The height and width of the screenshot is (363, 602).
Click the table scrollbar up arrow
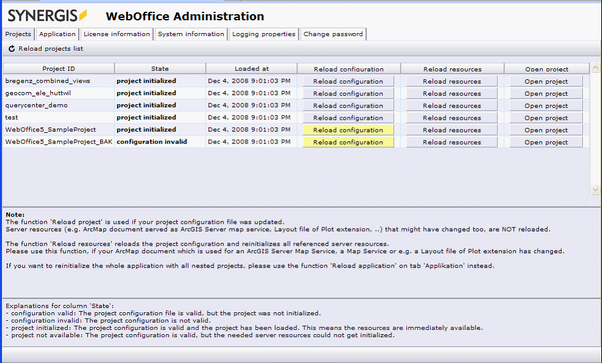click(x=595, y=68)
